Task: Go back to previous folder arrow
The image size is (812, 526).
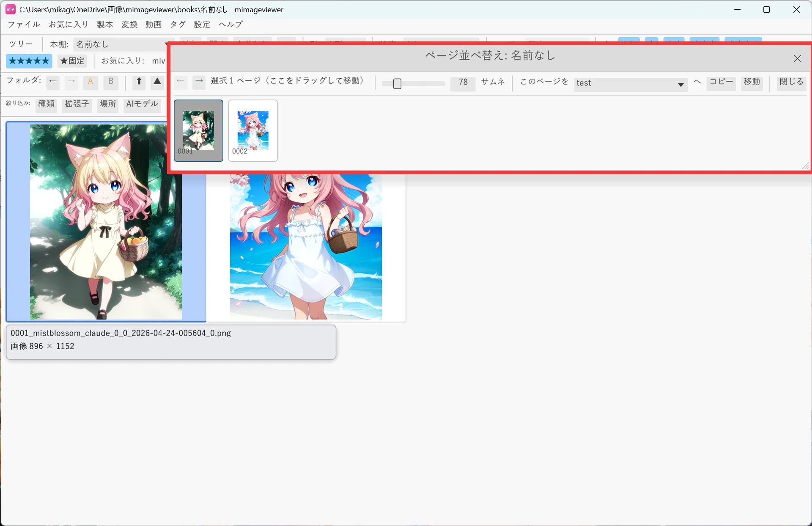Action: [53, 82]
